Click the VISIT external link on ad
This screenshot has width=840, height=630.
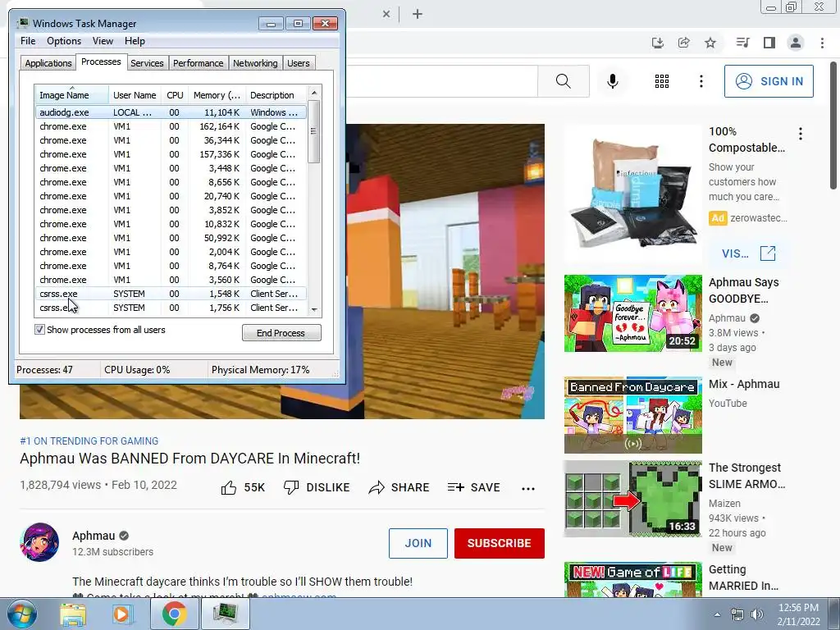pyautogui.click(x=748, y=253)
